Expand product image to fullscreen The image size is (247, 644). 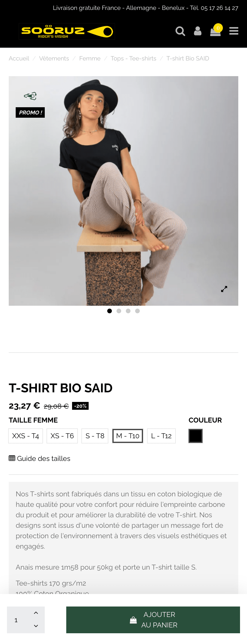point(224,289)
